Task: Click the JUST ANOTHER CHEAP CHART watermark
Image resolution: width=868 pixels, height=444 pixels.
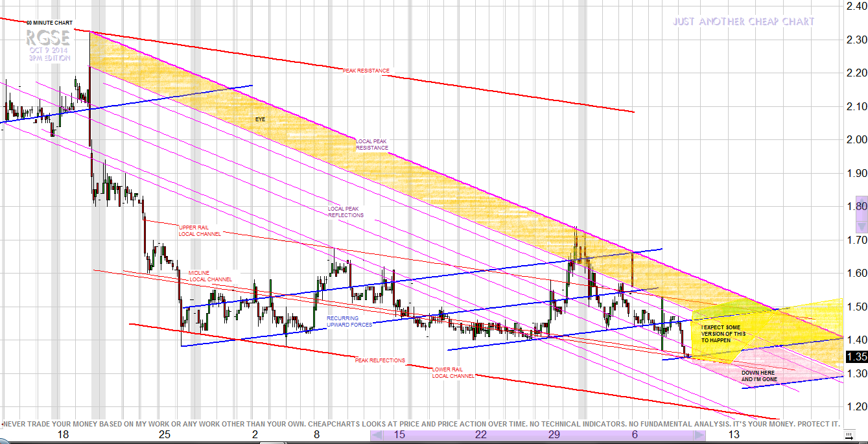Action: (743, 21)
